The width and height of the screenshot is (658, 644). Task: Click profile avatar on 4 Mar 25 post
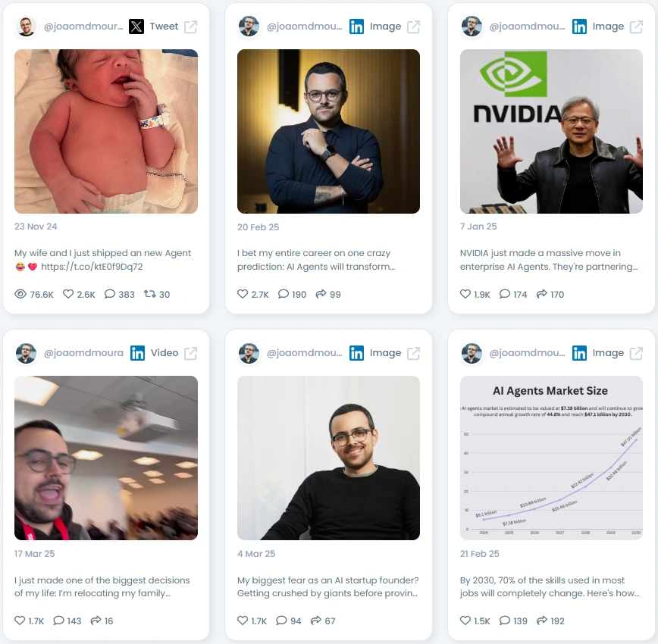249,353
